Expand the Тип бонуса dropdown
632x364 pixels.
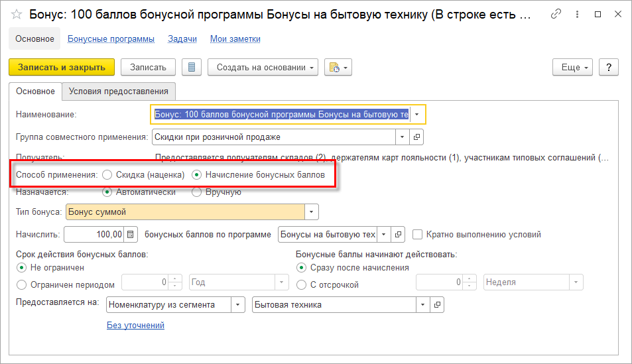click(312, 212)
